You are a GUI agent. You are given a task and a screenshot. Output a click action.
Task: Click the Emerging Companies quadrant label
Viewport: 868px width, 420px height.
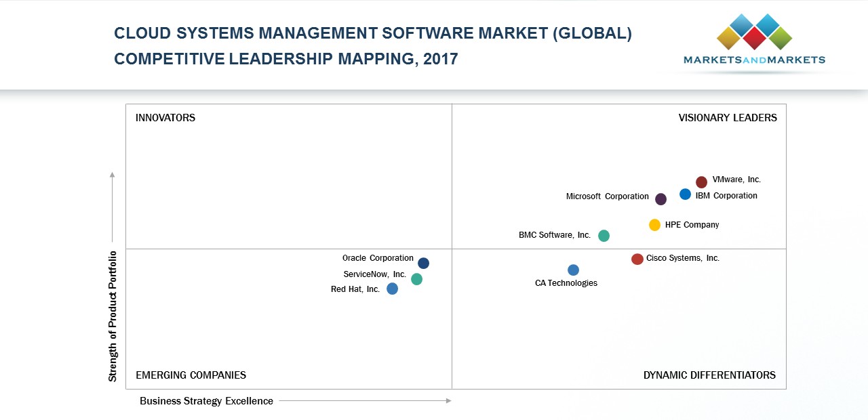point(191,375)
